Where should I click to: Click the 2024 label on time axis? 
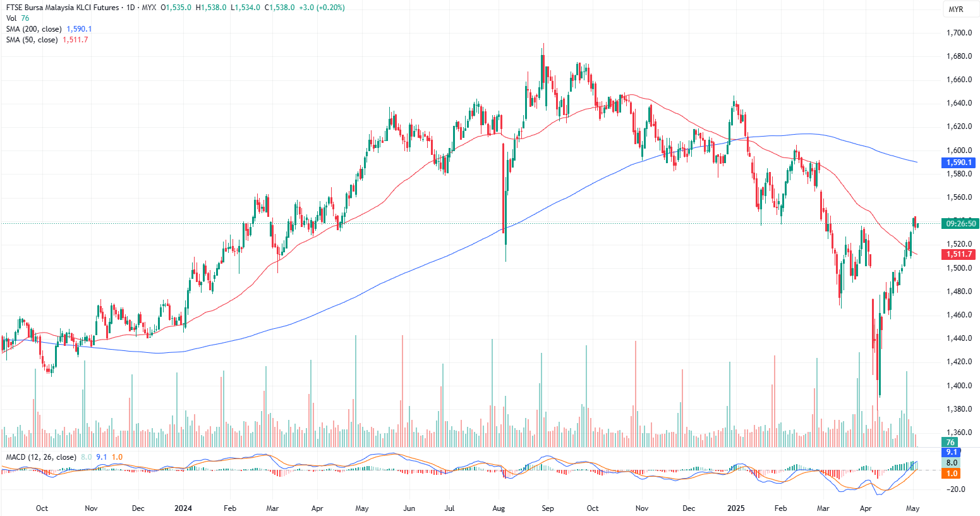coord(183,508)
